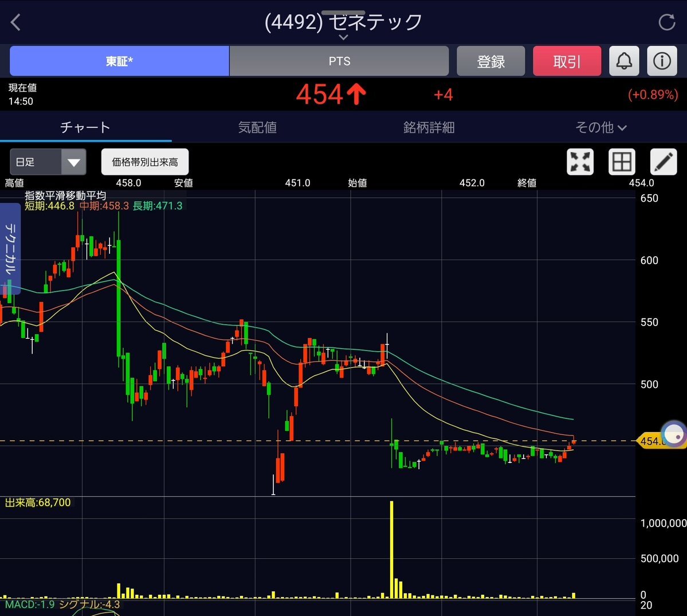Viewport: 687px width, 616px height.
Task: Switch to the PTS market
Action: (x=339, y=61)
